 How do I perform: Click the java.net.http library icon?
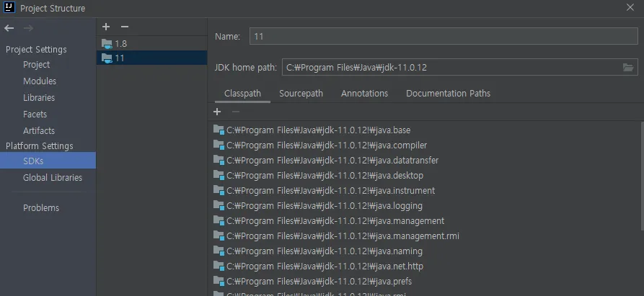(219, 266)
